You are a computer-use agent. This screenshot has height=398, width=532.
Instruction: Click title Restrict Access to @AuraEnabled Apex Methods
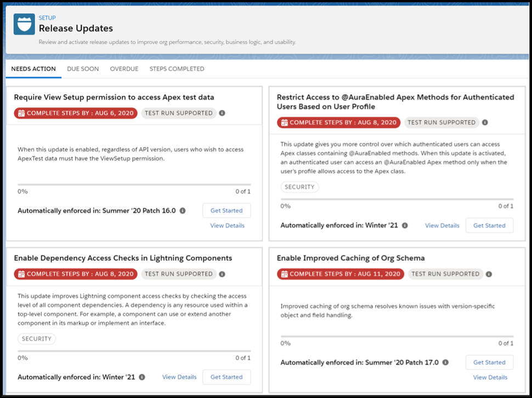click(x=395, y=102)
